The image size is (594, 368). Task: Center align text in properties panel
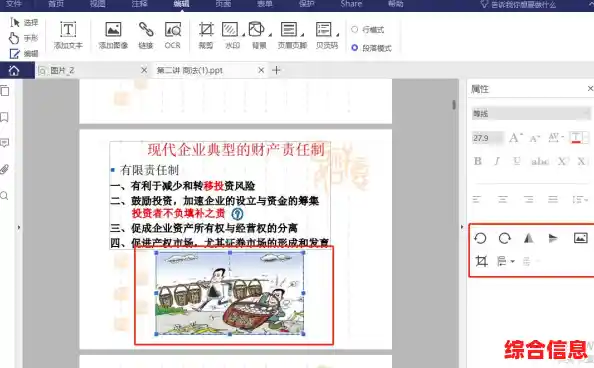coord(503,199)
